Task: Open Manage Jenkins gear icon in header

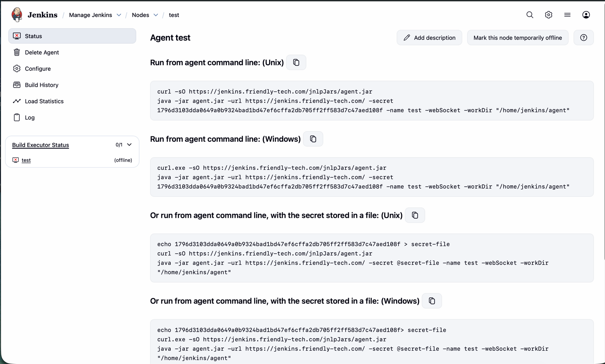Action: [x=548, y=15]
